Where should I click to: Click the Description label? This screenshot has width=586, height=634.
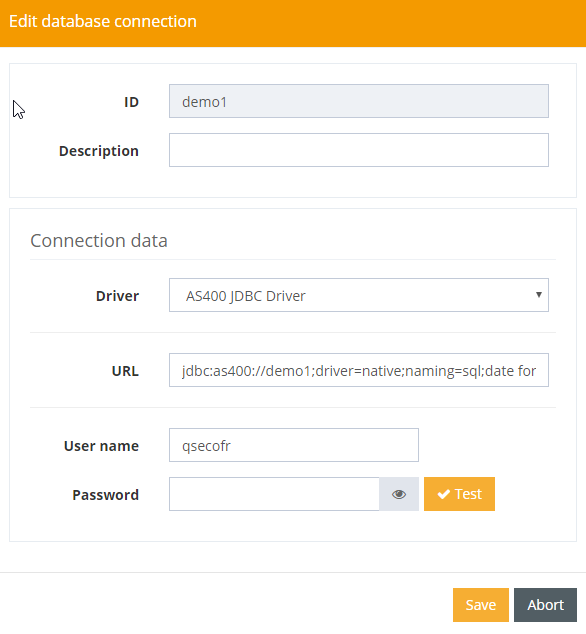[x=99, y=151]
